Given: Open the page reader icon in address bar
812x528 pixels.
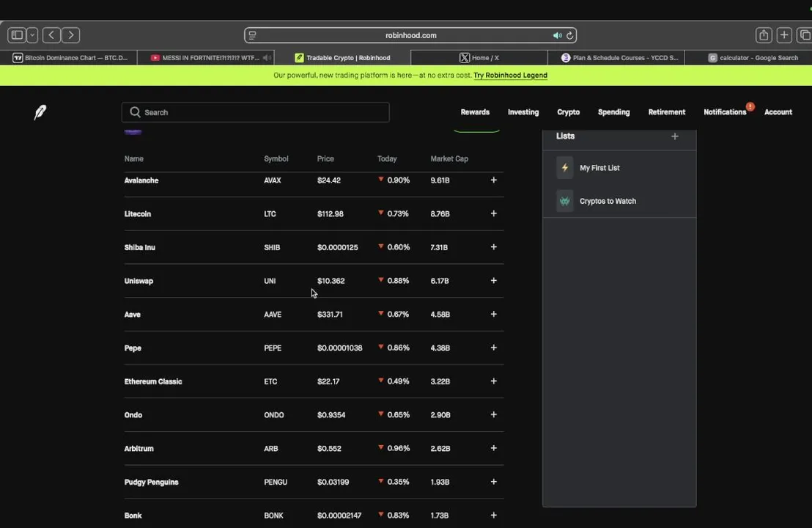Looking at the screenshot, I should click(252, 35).
